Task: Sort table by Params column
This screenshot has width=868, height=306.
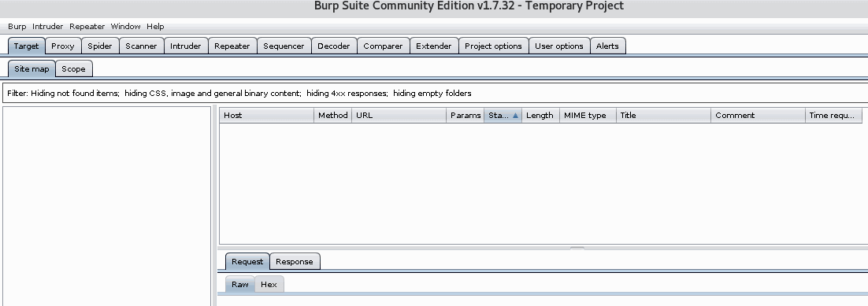Action: 466,115
